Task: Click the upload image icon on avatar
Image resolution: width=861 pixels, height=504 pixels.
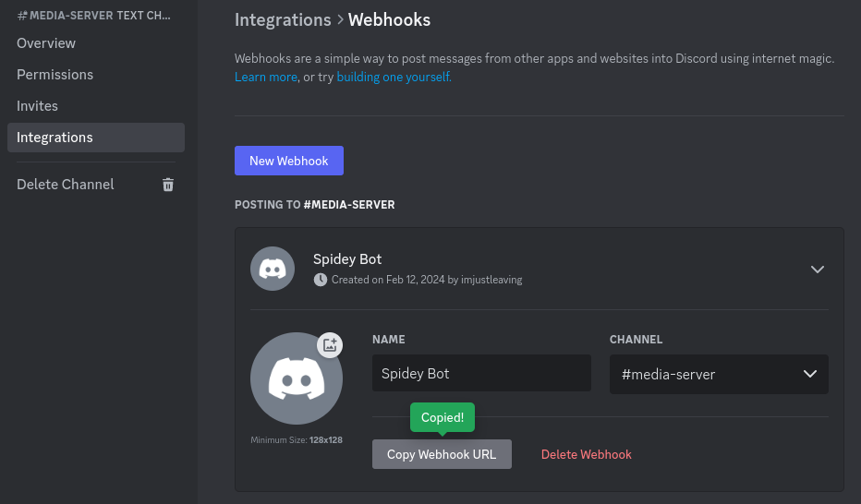Action: point(330,345)
